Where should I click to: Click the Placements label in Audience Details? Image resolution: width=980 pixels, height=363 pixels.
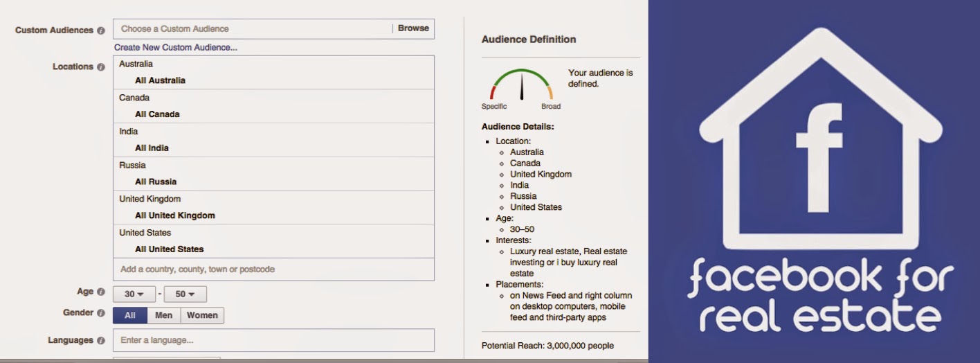point(520,285)
